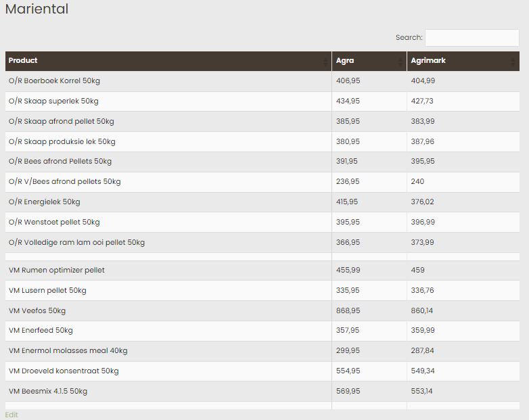
Task: Click Agrimark price 553,14
Action: (421, 391)
